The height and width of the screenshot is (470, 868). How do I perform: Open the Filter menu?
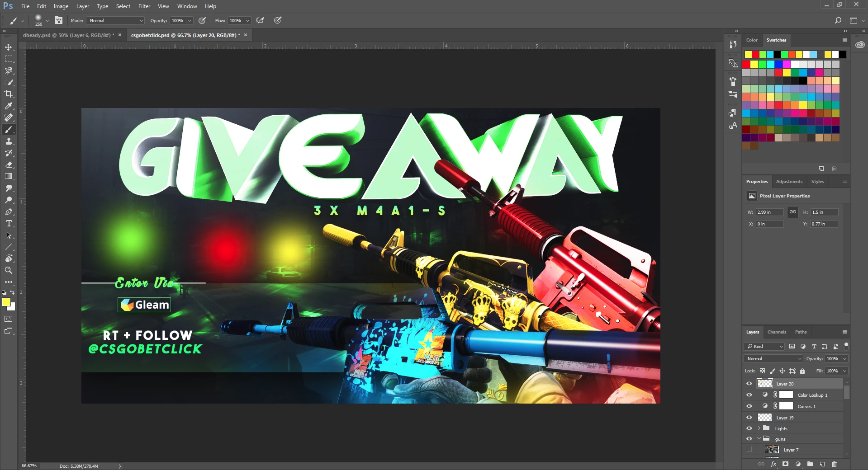coord(144,6)
